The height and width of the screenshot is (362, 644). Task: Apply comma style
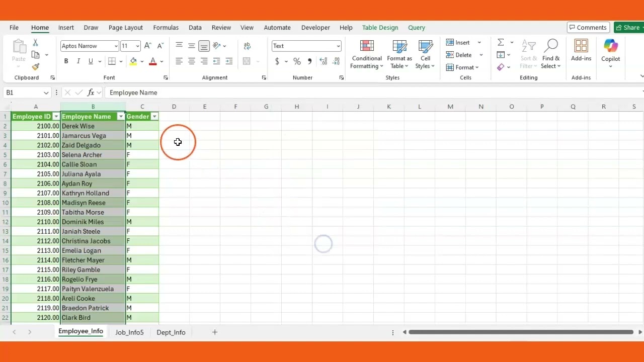tap(309, 61)
